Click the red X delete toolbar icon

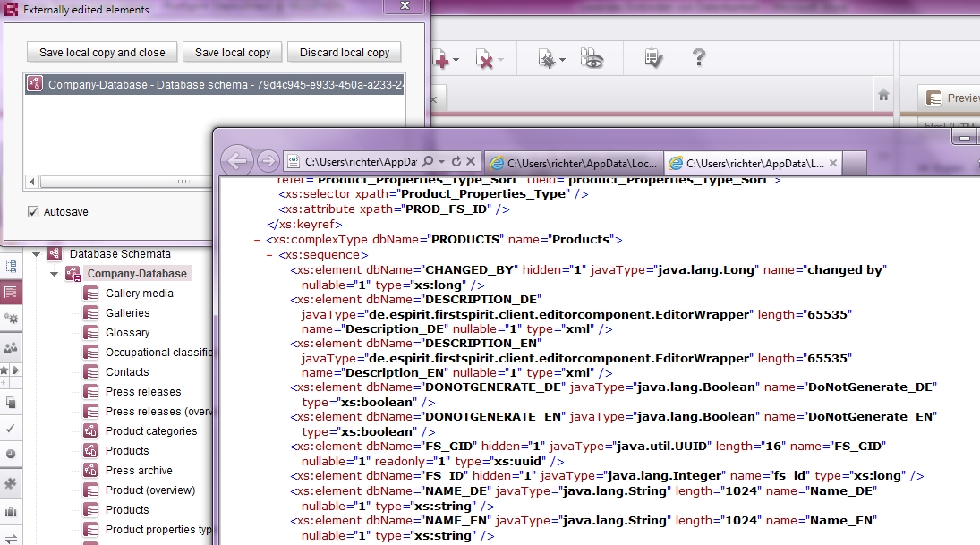pyautogui.click(x=484, y=59)
